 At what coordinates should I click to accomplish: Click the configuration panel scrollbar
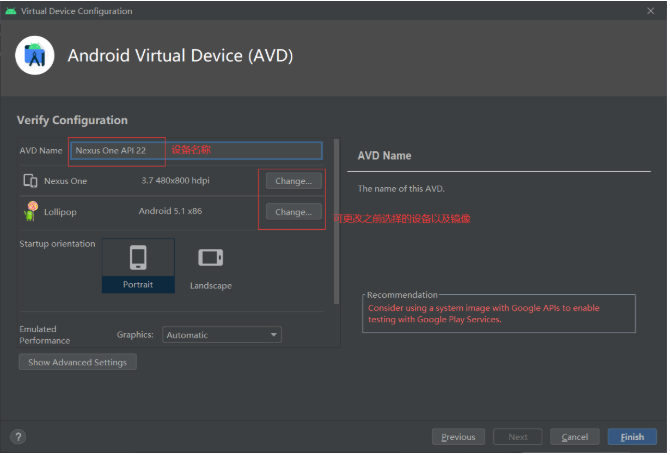[x=336, y=221]
